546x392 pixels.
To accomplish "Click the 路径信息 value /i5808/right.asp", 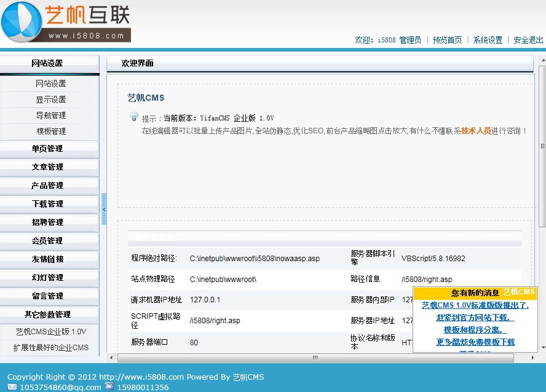I will coord(427,280).
